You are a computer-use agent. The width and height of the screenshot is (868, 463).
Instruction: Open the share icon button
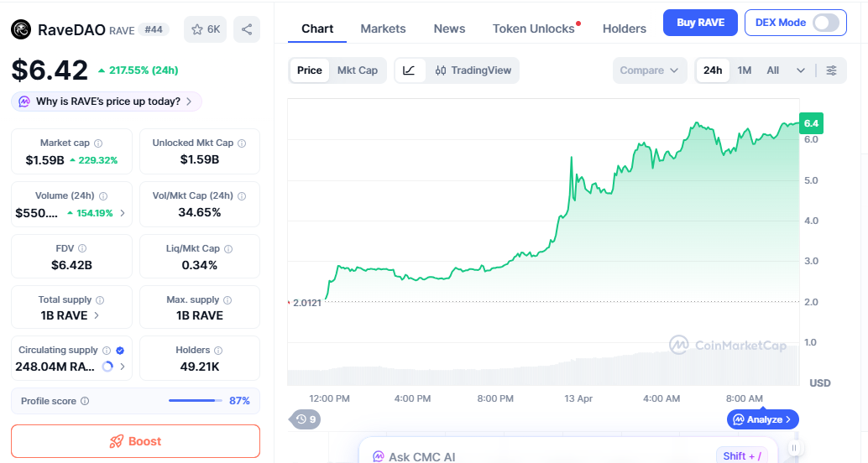click(x=247, y=29)
